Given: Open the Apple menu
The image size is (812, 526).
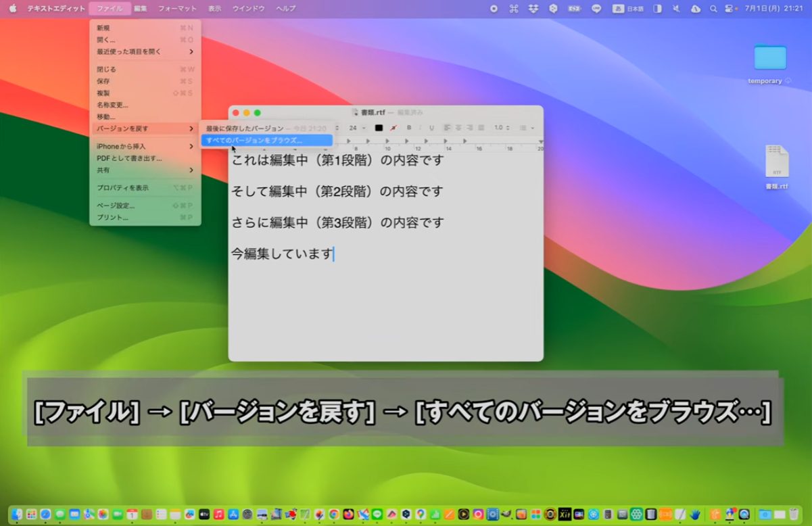Looking at the screenshot, I should [x=12, y=8].
